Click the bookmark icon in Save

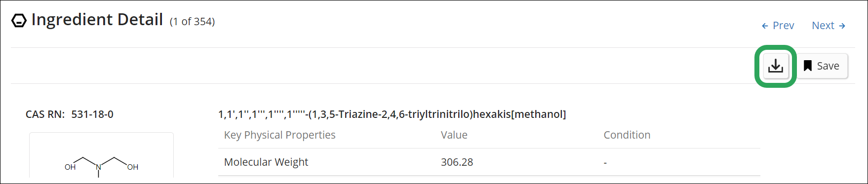(x=808, y=66)
